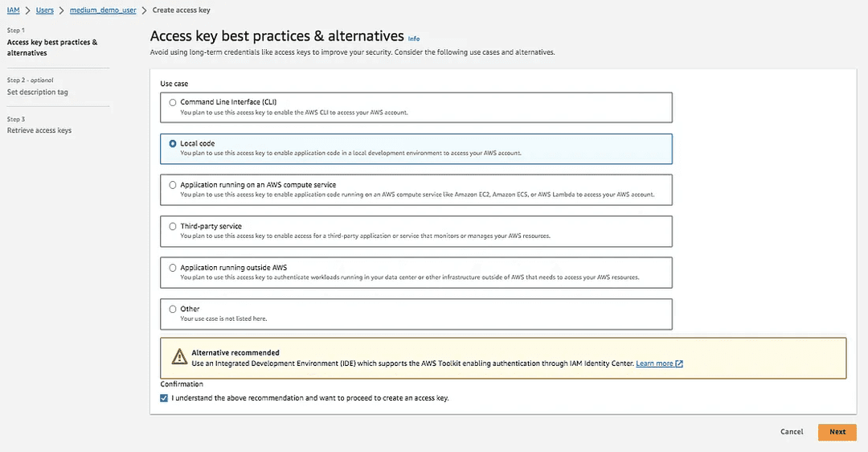
Task: Select Application running on AWS compute service
Action: [x=173, y=185]
